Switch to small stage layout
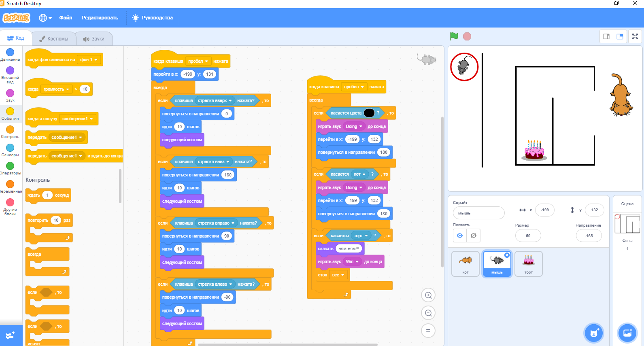Screen dimensions: 644x346 click(606, 36)
